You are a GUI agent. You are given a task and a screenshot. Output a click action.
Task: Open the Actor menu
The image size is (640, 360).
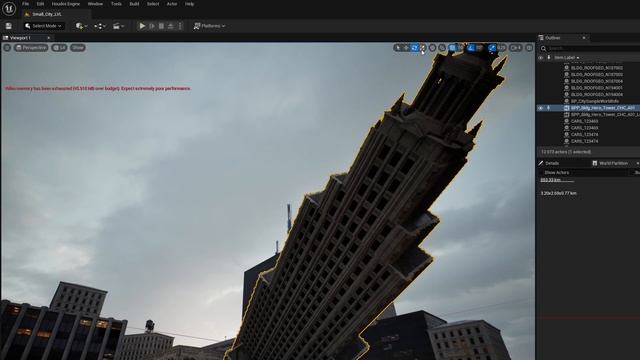(x=172, y=4)
